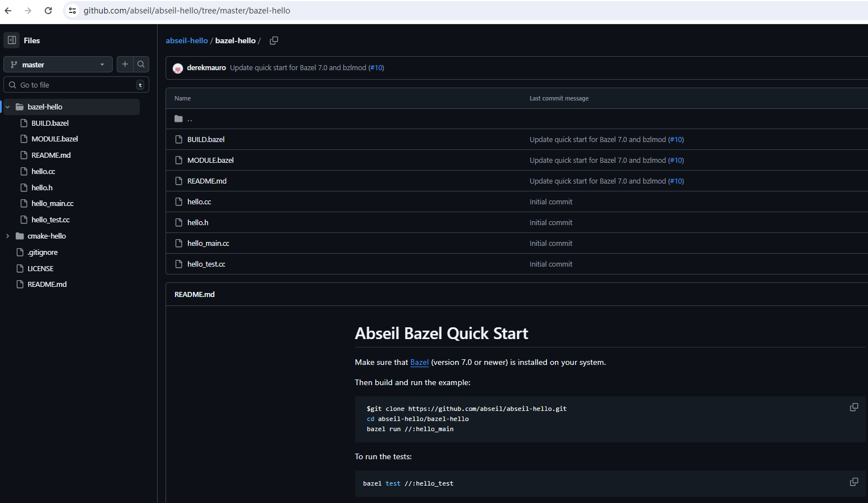
Task: Open #10 pull request link in commit header
Action: [x=376, y=67]
